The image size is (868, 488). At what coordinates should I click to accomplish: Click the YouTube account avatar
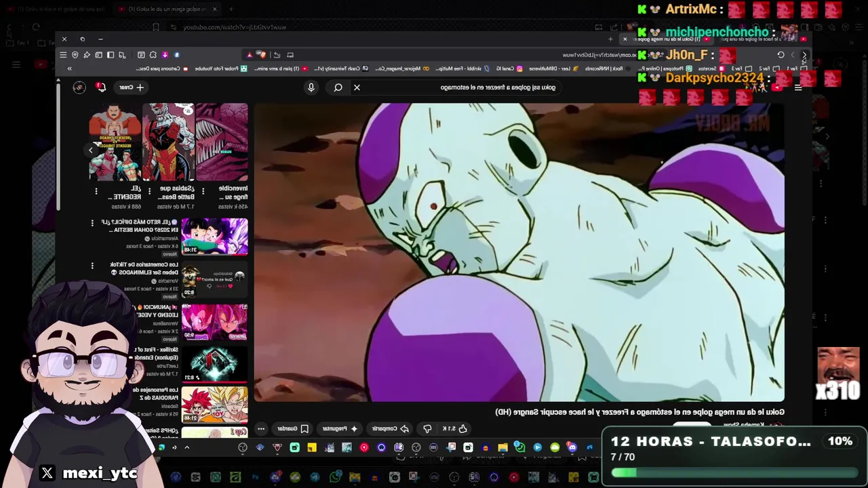click(x=79, y=87)
